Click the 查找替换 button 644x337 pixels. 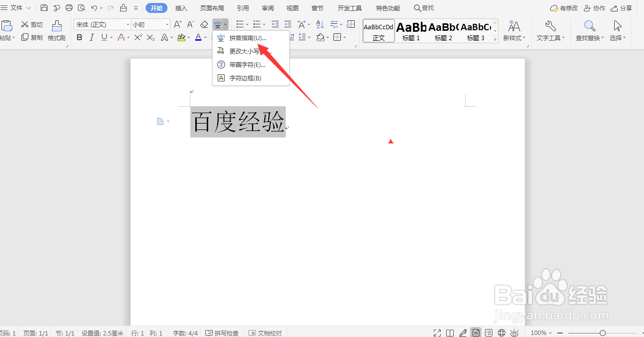[588, 31]
